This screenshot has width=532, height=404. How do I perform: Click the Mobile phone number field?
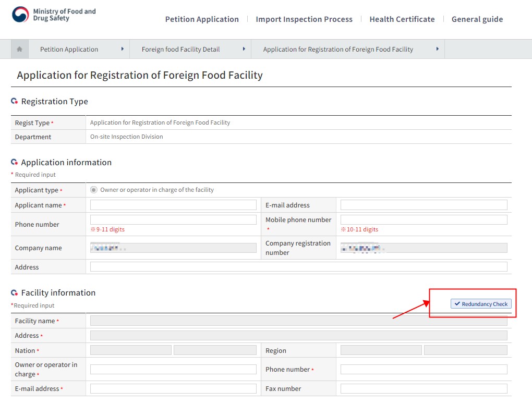coord(424,219)
